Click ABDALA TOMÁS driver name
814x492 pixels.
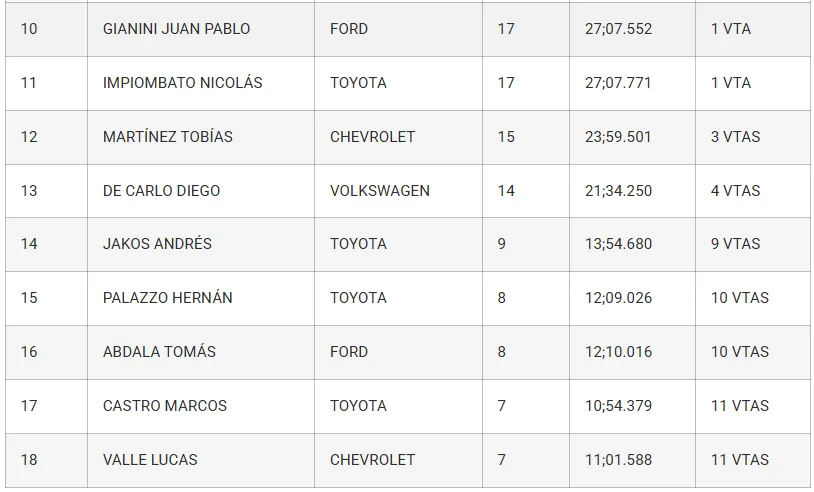point(159,352)
